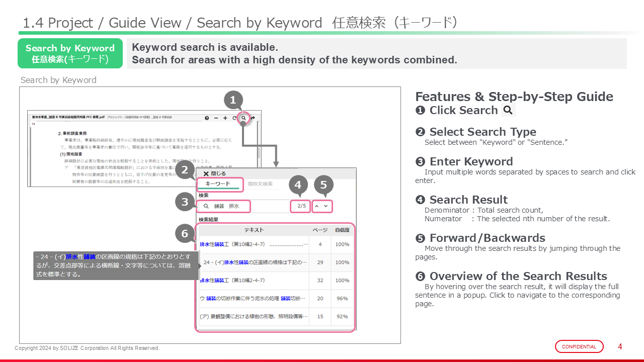Click the 自信度 column header

pyautogui.click(x=342, y=230)
